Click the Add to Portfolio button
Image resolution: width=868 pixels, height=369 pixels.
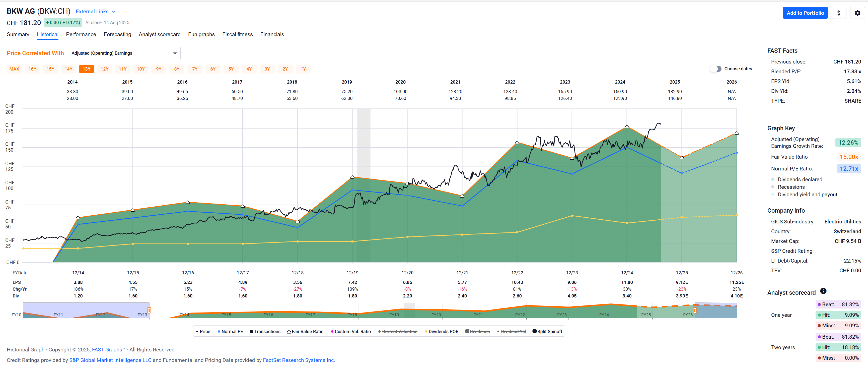pos(805,13)
